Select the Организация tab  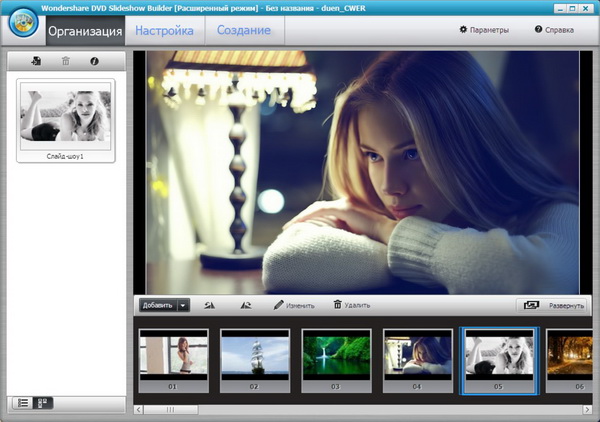point(84,30)
